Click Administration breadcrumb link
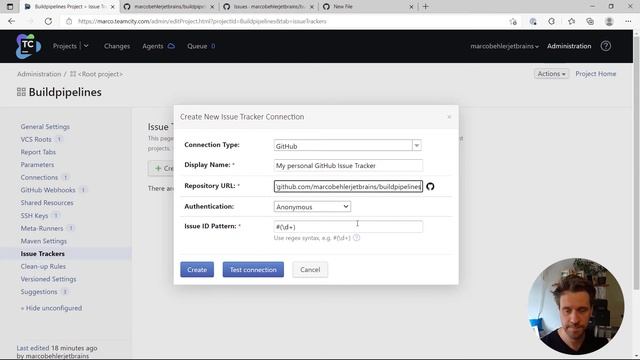The width and height of the screenshot is (640, 360). tap(39, 74)
